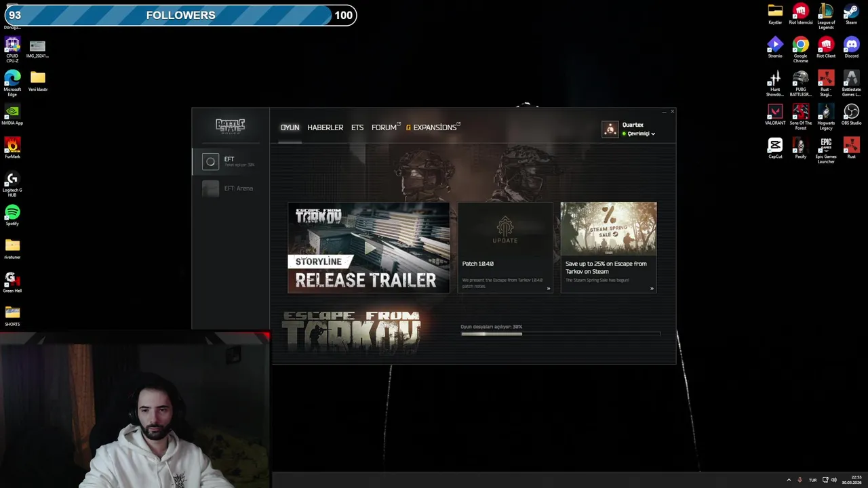Launch Discord from the desktop

pyautogui.click(x=851, y=48)
